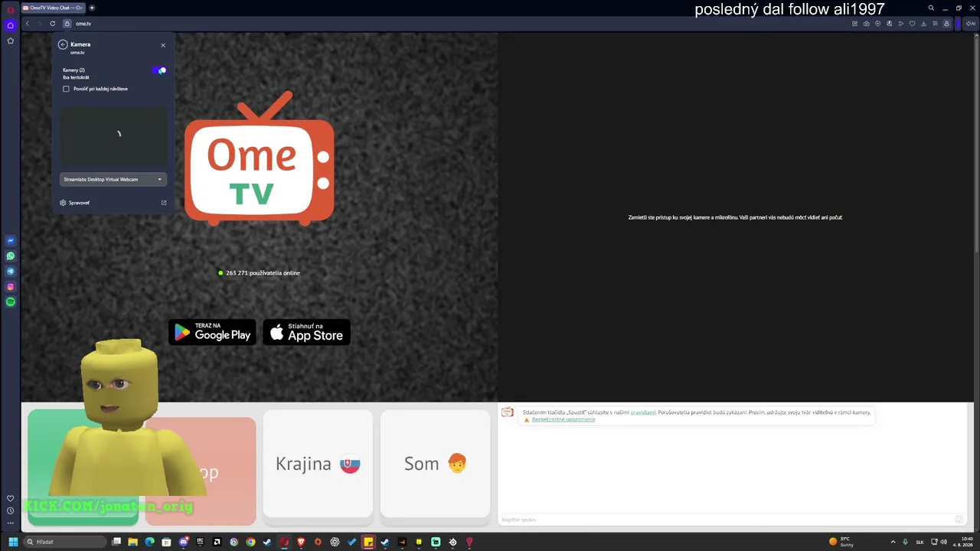The image size is (980, 551).
Task: Open the Windows Start menu
Action: coord(12,542)
